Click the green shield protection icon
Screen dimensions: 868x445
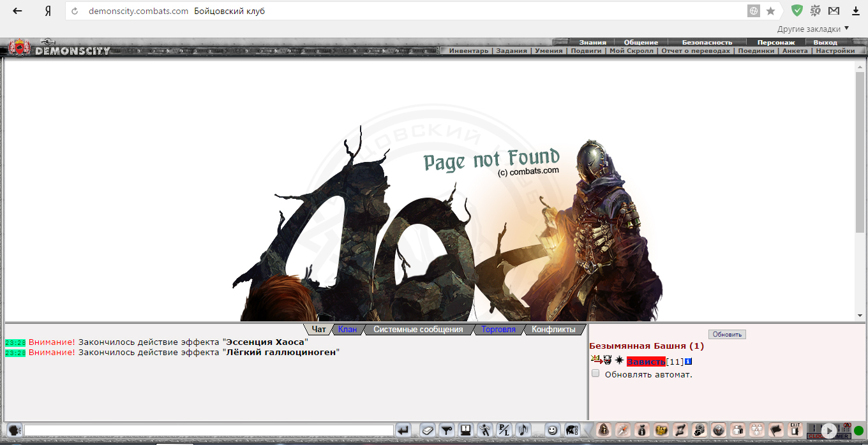pos(797,11)
